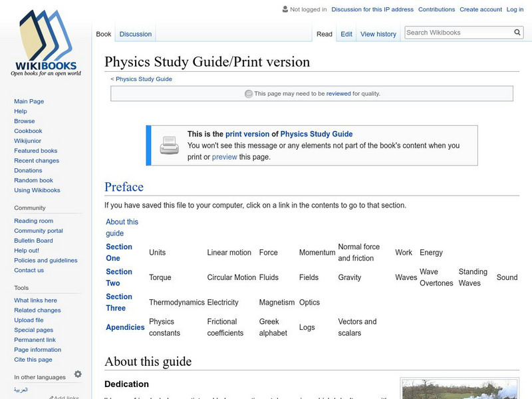The width and height of the screenshot is (532, 399).
Task: Click the preview link in the print notice
Action: (x=224, y=157)
